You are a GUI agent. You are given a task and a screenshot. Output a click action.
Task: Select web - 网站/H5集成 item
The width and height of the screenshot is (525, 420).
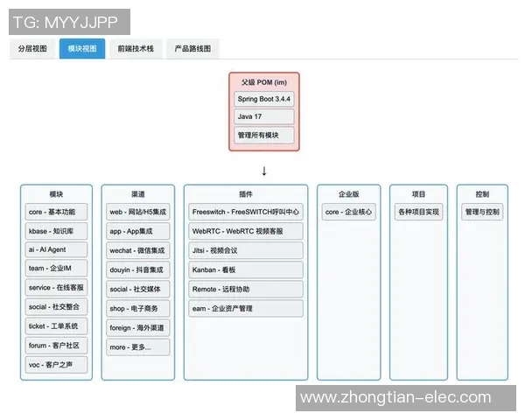(x=138, y=212)
